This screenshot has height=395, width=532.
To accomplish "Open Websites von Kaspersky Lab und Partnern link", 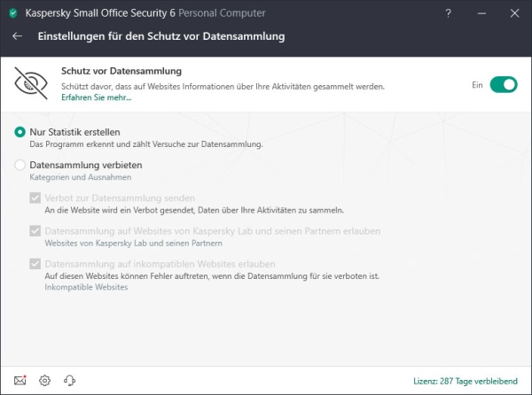I will (133, 244).
